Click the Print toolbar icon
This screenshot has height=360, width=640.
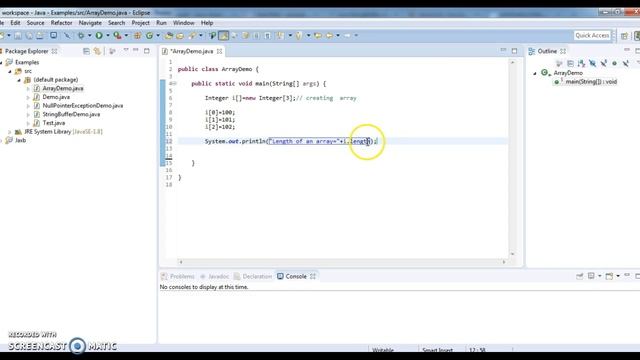coord(40,36)
